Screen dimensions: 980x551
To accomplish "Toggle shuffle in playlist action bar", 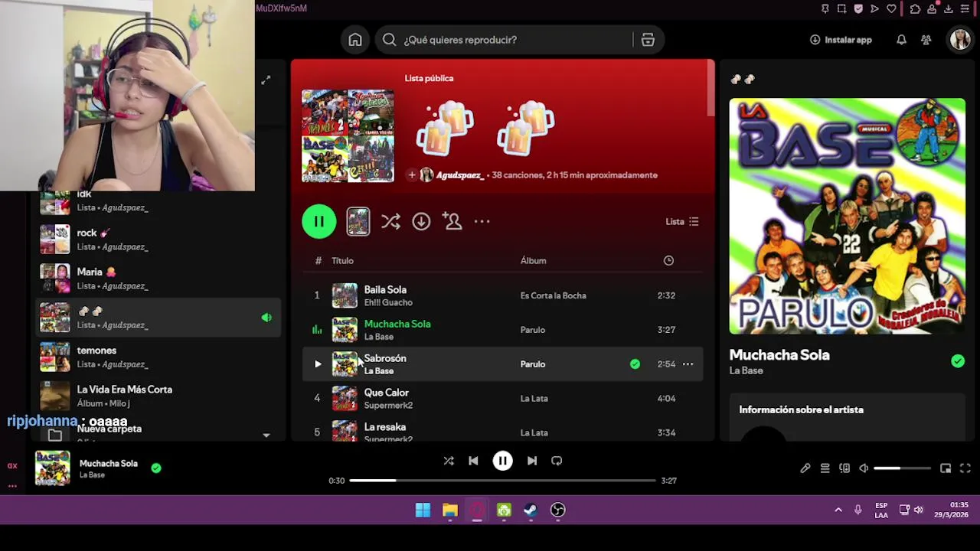I will pyautogui.click(x=390, y=222).
